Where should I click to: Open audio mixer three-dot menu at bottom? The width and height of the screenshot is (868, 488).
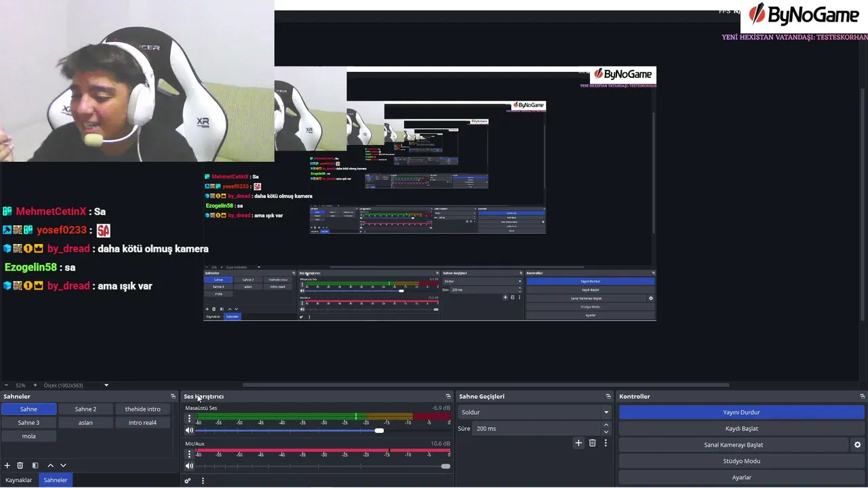203,481
